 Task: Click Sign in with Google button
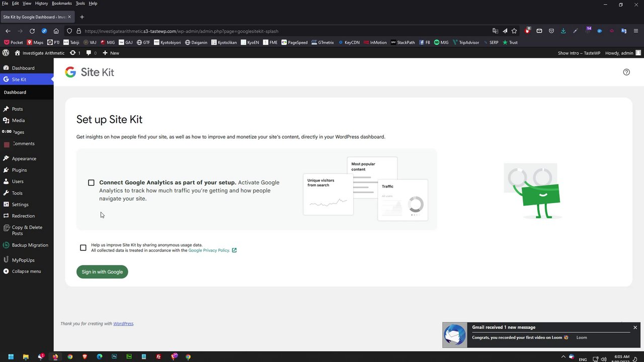[x=102, y=272]
